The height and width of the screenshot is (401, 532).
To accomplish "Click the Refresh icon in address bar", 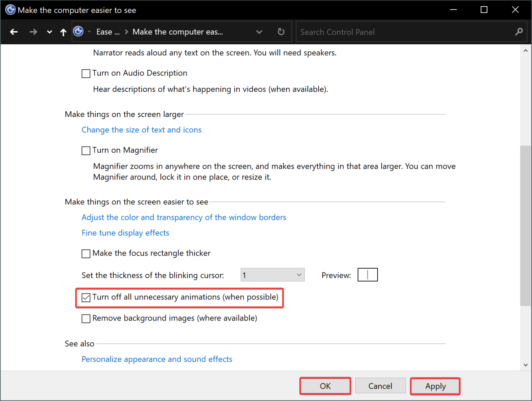I will click(281, 32).
